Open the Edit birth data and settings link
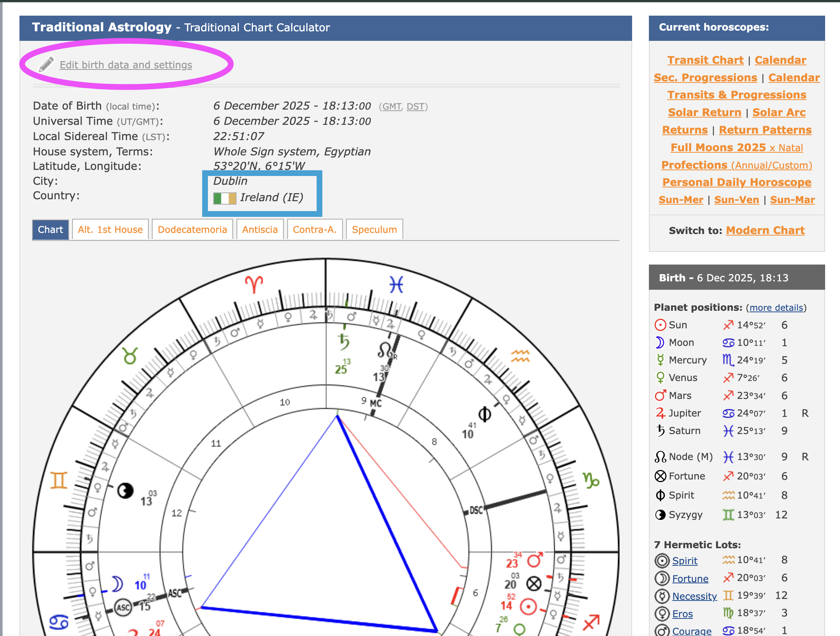 [126, 65]
